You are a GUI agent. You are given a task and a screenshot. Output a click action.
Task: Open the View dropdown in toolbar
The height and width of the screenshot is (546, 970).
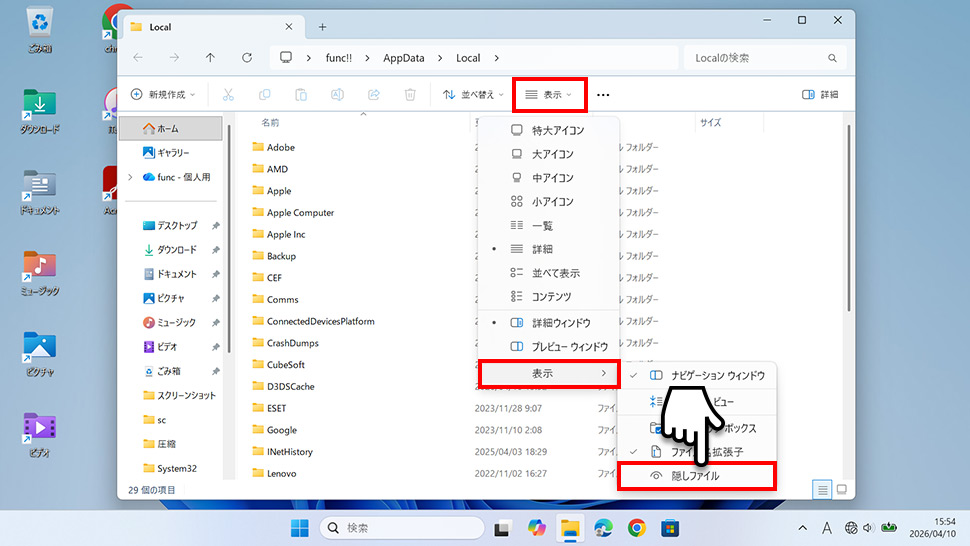[549, 95]
